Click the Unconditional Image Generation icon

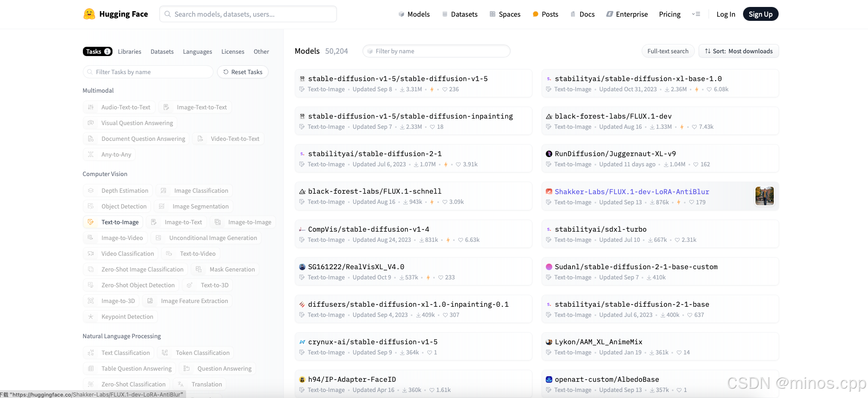[158, 238]
